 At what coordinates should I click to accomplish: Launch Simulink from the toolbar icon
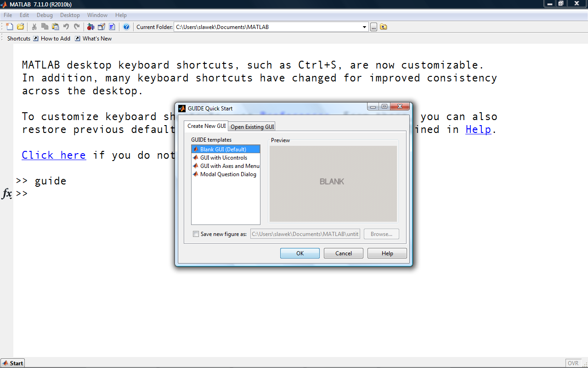pyautogui.click(x=90, y=27)
